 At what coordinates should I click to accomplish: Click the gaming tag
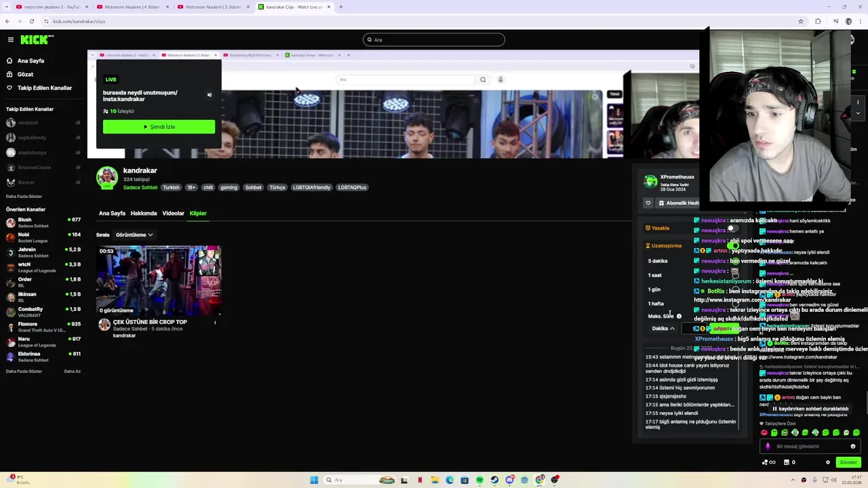229,188
